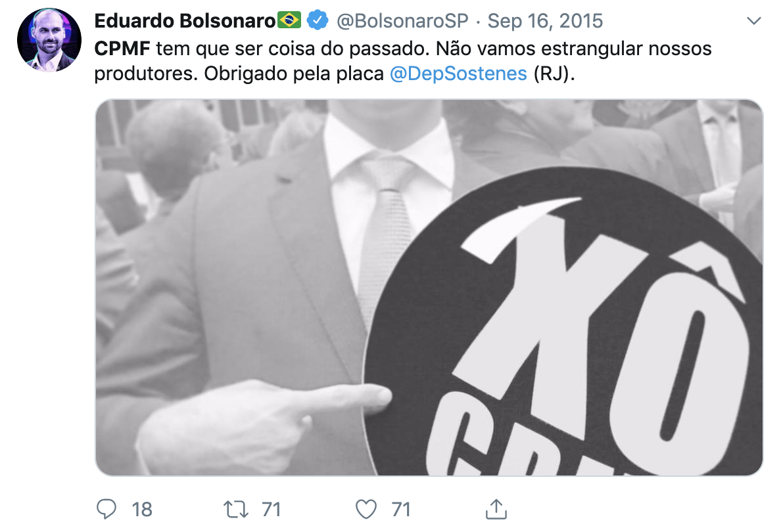Retweet this post using the retweet icon
Viewport: 781px width, 532px height.
235,509
